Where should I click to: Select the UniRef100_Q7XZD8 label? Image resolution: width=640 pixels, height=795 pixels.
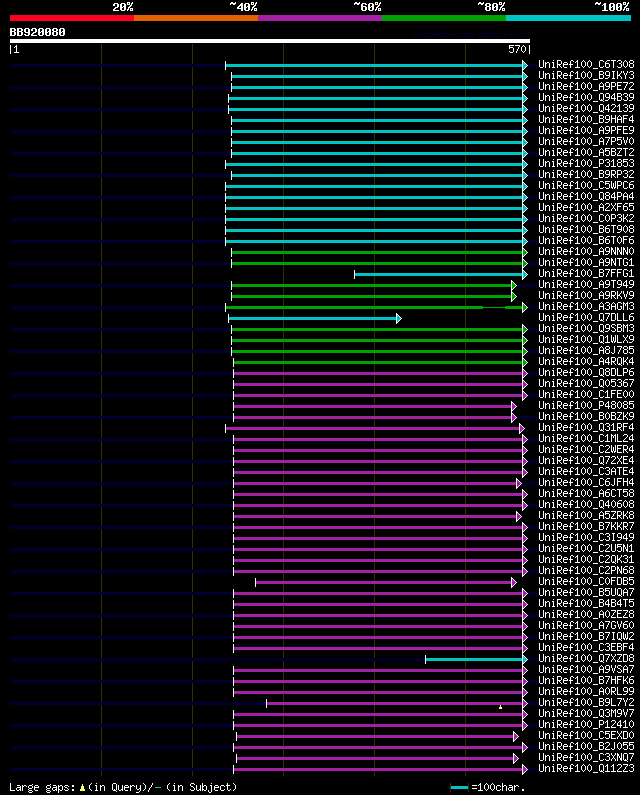click(x=586, y=659)
